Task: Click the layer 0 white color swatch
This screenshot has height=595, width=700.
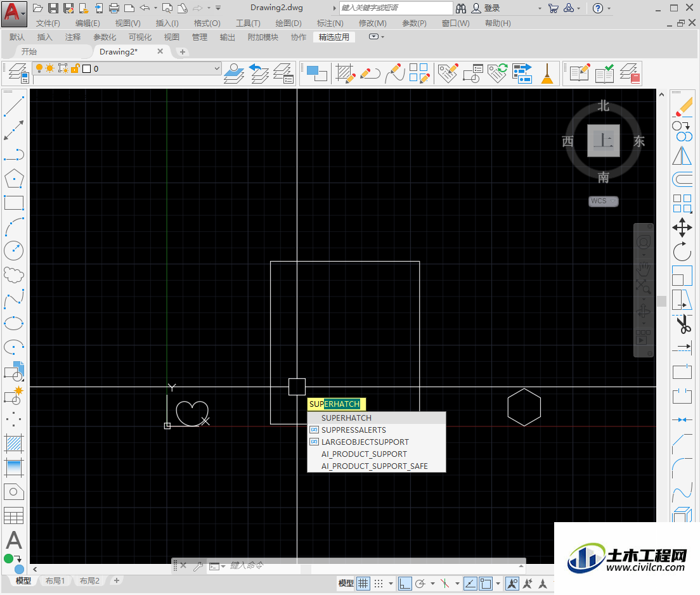Action: point(87,68)
